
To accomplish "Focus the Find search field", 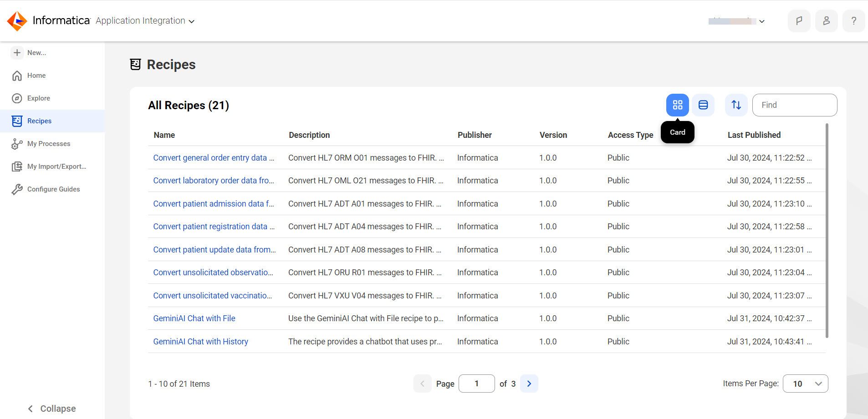I will (794, 105).
